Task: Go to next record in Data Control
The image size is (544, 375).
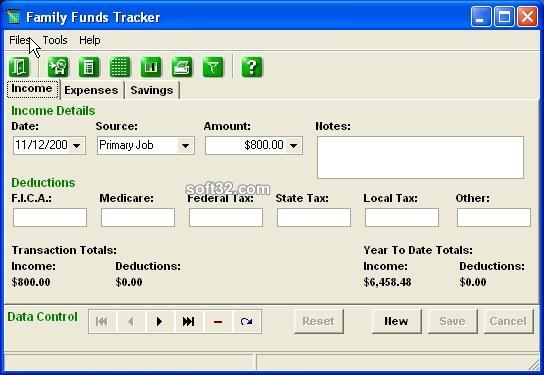Action: pyautogui.click(x=160, y=322)
